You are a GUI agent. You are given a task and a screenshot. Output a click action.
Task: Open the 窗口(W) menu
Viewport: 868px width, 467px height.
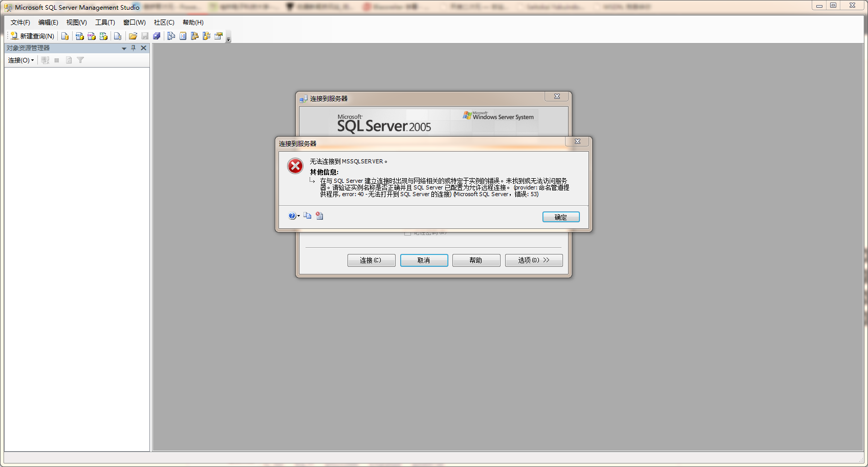(x=134, y=23)
